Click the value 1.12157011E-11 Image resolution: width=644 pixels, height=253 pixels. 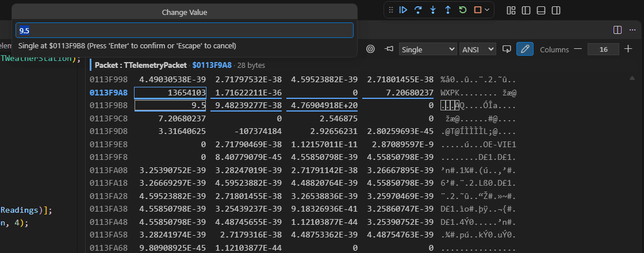click(x=324, y=144)
